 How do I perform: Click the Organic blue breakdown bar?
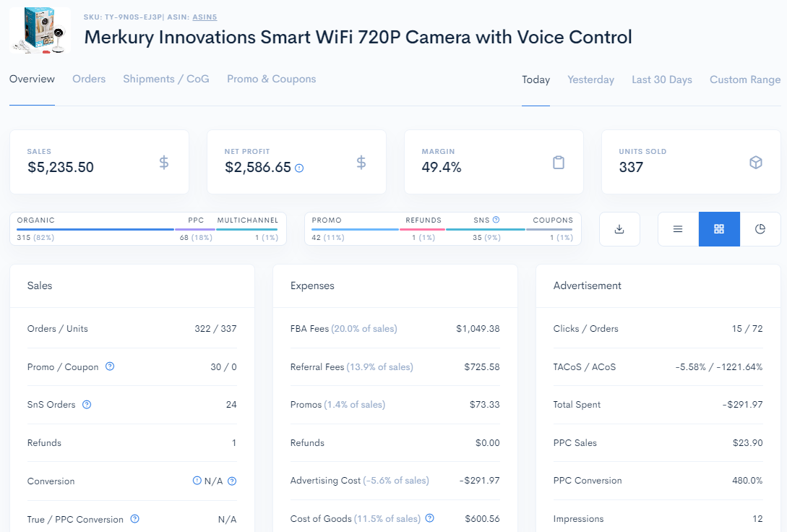click(x=95, y=229)
